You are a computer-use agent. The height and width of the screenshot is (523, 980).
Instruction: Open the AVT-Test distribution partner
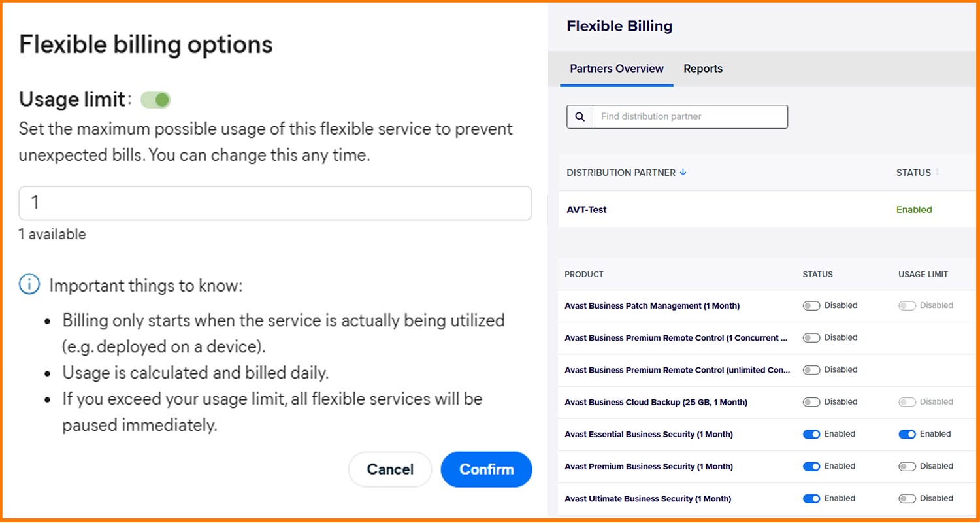(585, 209)
